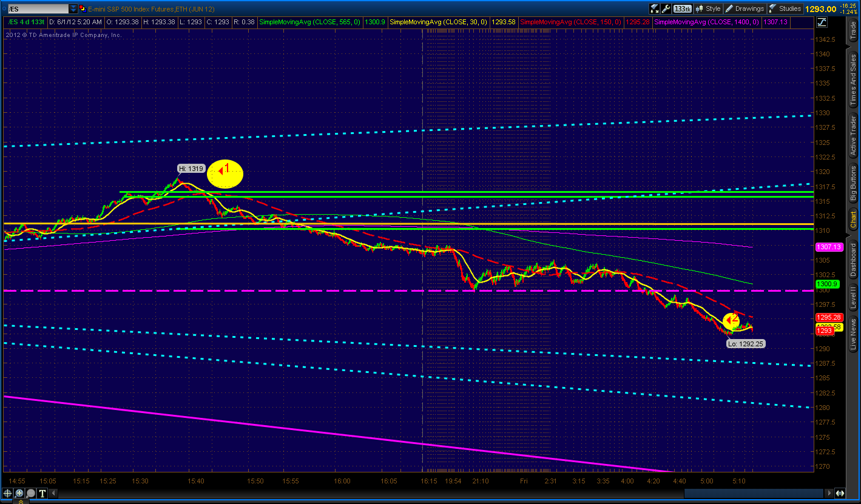
Task: Click the Lo: 1292.25 price bubble
Action: click(747, 343)
